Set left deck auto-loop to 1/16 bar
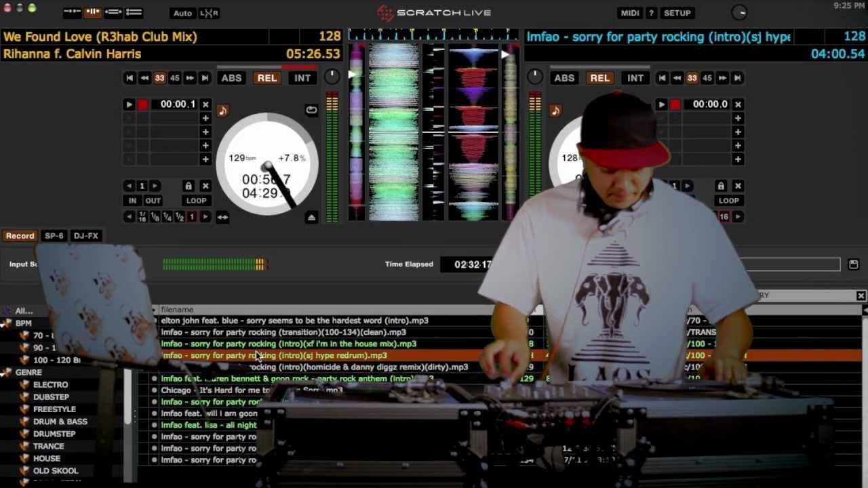 142,217
